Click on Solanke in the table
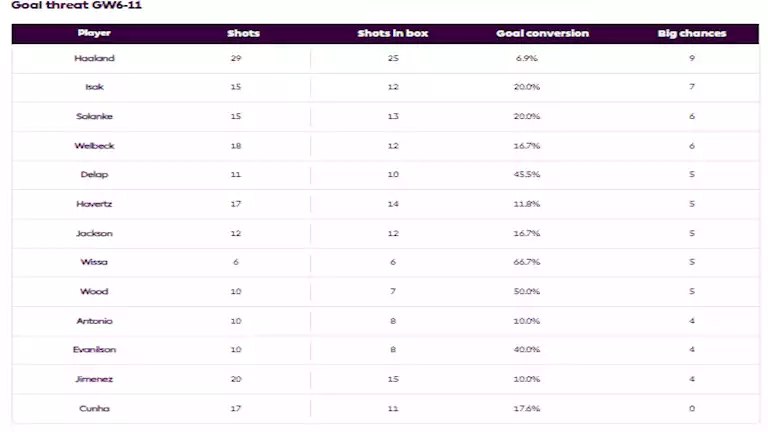Image resolution: width=768 pixels, height=432 pixels. tap(95, 117)
